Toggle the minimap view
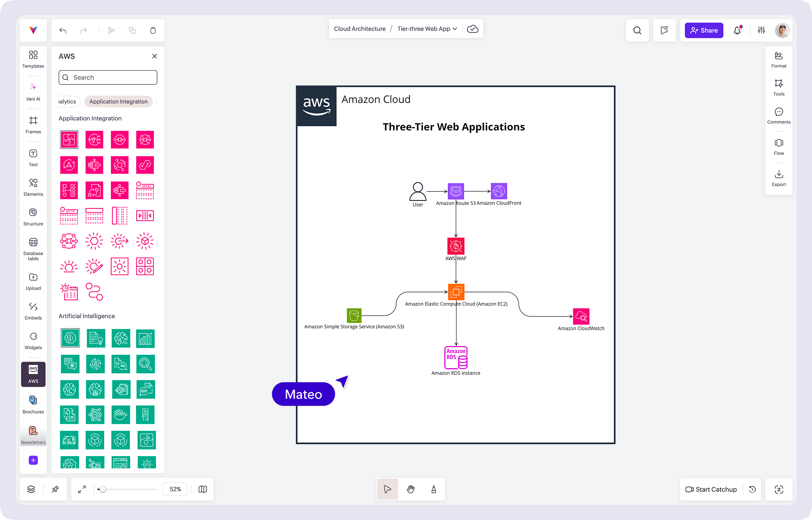Image resolution: width=812 pixels, height=520 pixels. [202, 489]
